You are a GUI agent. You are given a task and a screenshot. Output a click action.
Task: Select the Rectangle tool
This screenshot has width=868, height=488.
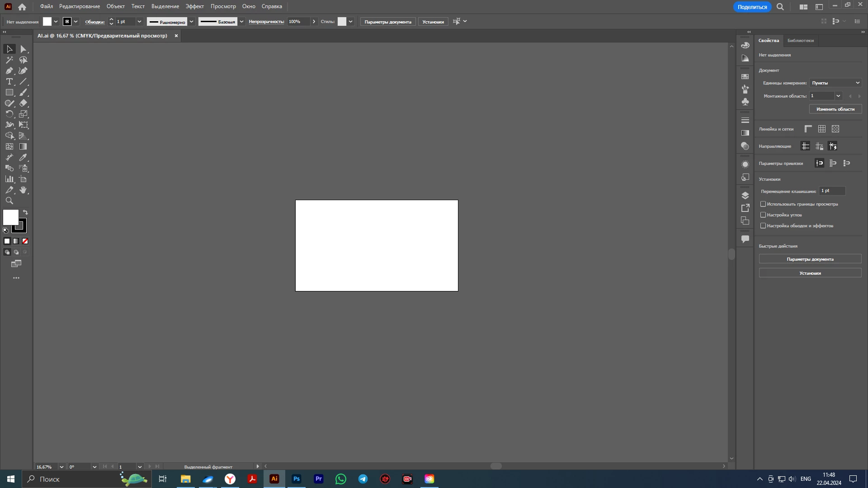click(9, 93)
